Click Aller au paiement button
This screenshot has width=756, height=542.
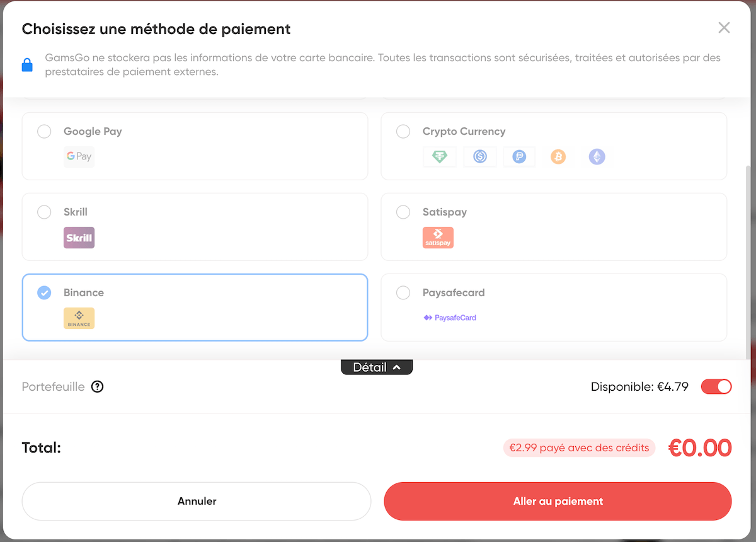pyautogui.click(x=558, y=501)
